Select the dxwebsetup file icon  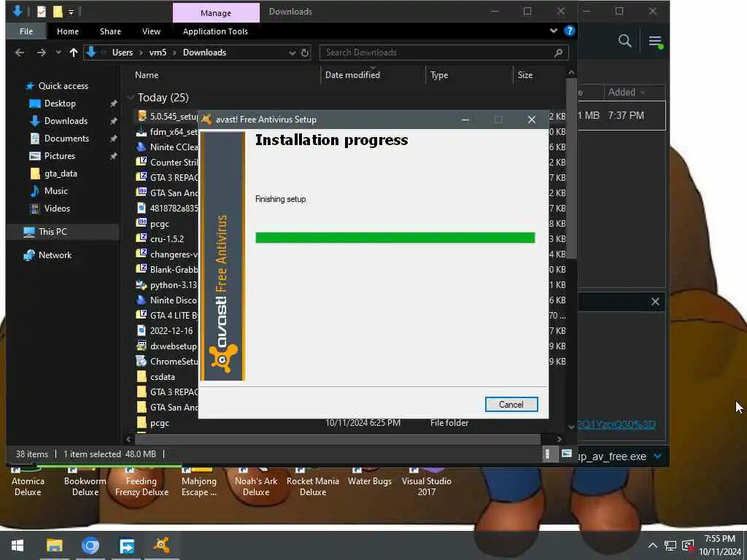click(x=142, y=346)
